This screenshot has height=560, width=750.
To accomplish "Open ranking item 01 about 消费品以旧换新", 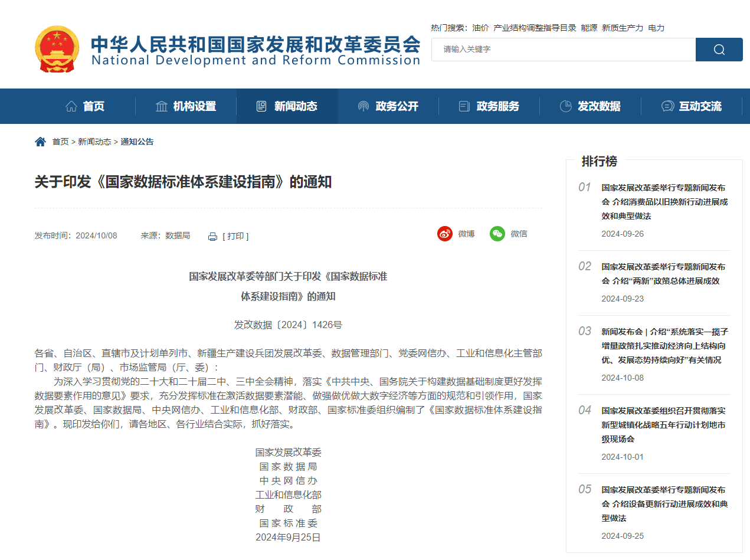I will [664, 202].
